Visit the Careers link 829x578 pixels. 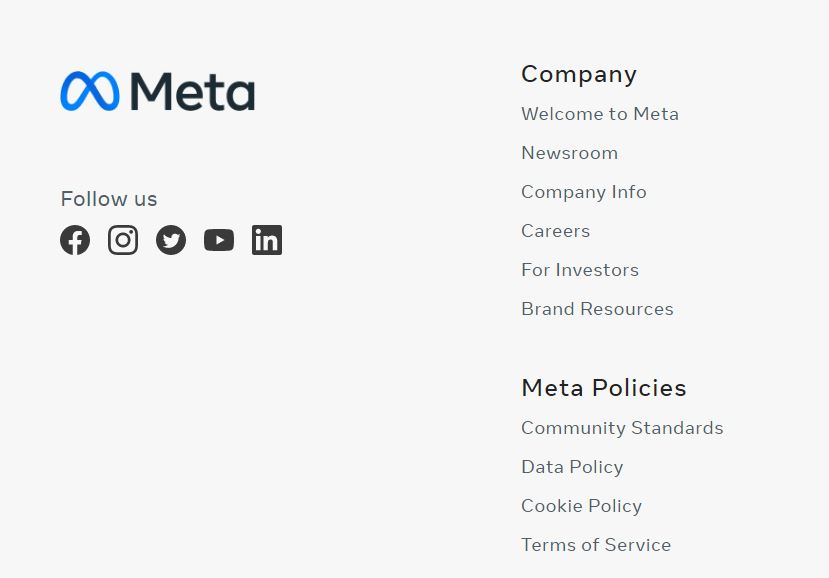tap(556, 231)
